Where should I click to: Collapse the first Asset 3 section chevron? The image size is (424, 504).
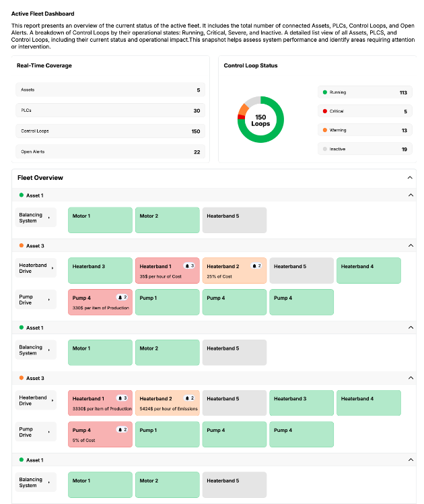(x=411, y=246)
